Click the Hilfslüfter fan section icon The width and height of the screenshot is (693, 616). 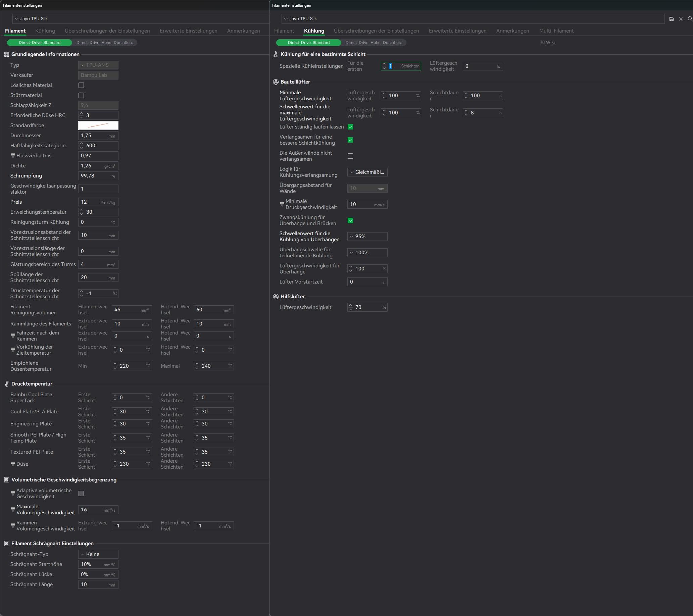[x=276, y=296]
